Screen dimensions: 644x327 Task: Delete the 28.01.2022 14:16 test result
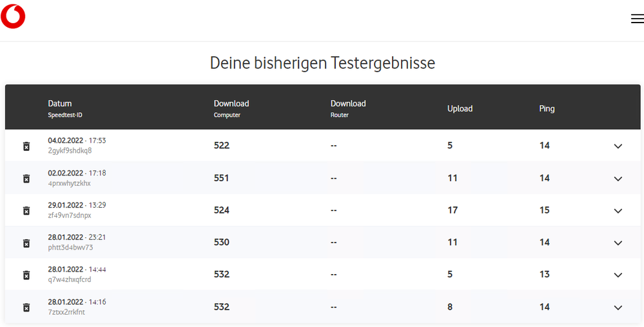pyautogui.click(x=26, y=308)
